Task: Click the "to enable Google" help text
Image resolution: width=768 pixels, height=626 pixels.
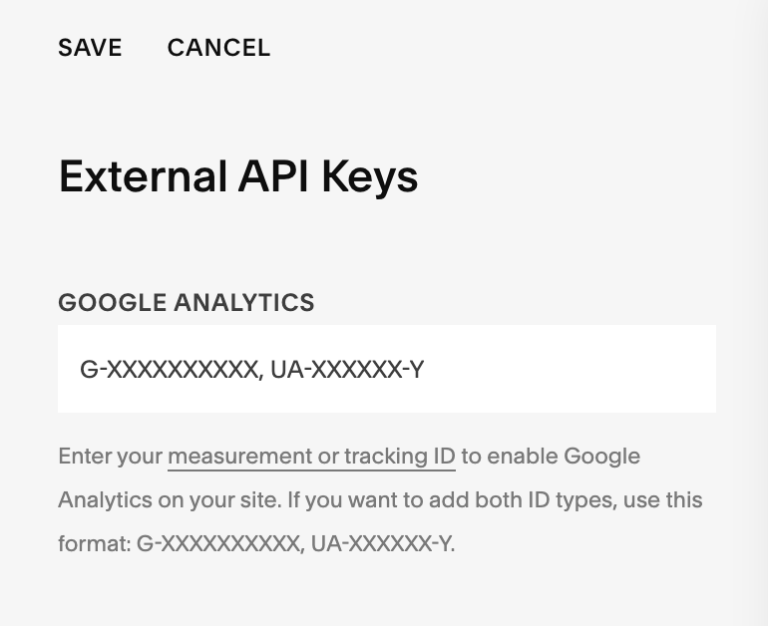Action: [550, 457]
